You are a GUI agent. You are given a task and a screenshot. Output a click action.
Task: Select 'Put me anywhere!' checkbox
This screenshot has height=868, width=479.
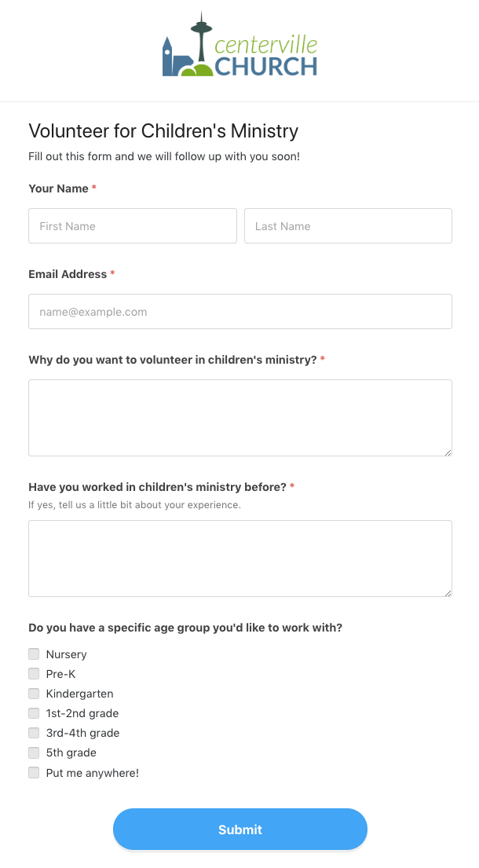click(34, 772)
